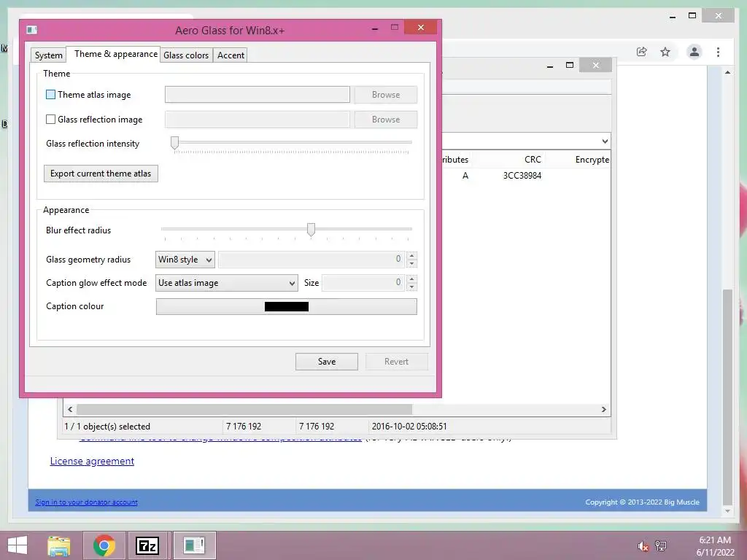Click the 2016-10-02 05:08:51 status entry

(409, 426)
